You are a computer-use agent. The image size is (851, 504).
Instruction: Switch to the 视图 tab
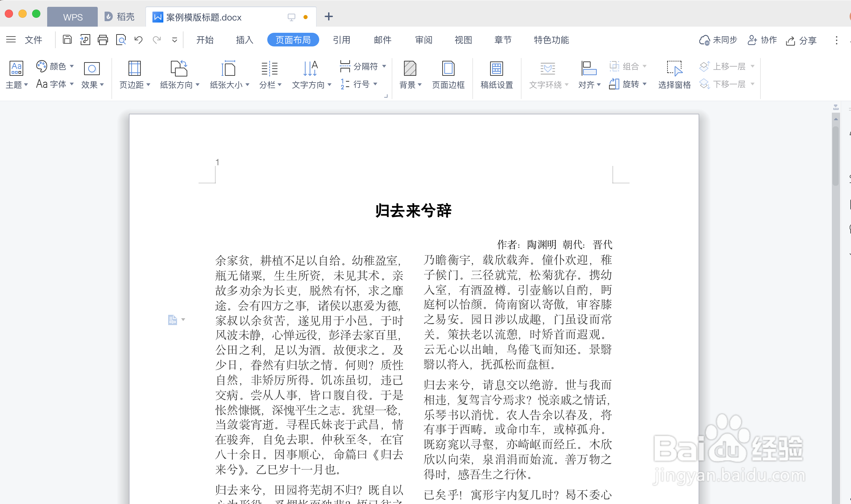point(463,40)
